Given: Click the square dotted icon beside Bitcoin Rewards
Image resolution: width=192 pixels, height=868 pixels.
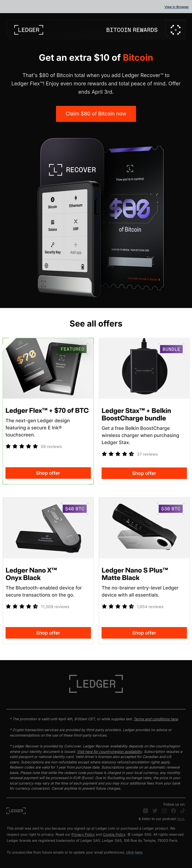Looking at the screenshot, I should 176,30.
